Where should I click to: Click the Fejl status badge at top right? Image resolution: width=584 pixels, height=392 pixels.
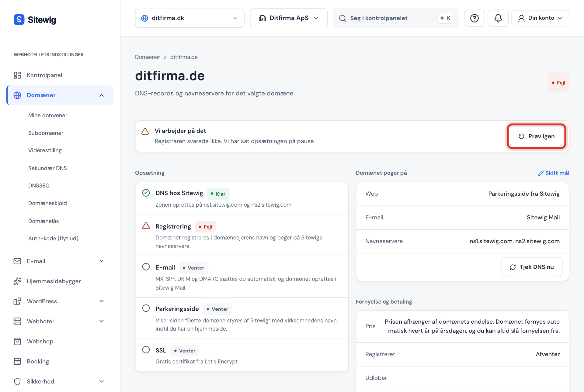tap(558, 83)
